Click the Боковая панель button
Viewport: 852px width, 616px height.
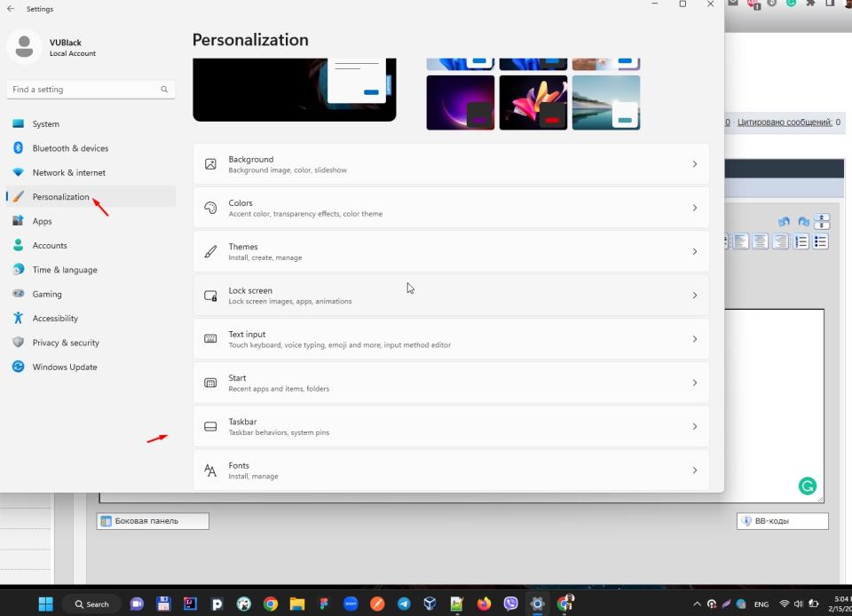click(x=153, y=521)
